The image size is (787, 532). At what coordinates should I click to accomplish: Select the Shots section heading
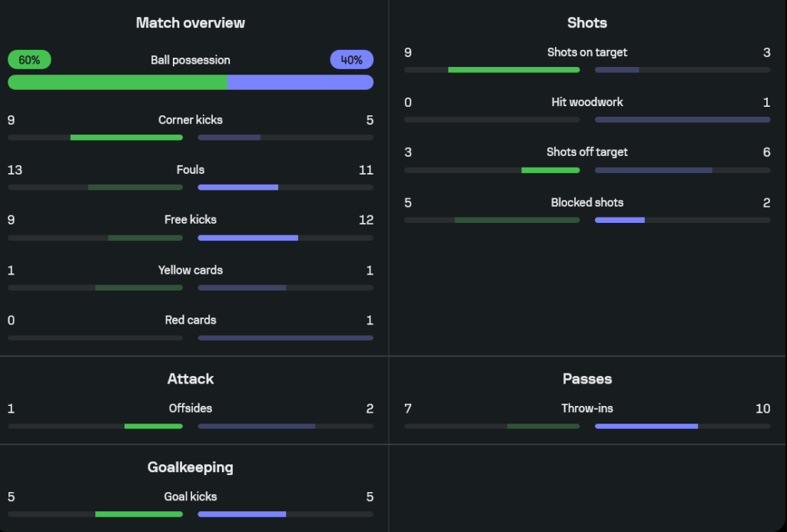[x=587, y=23]
